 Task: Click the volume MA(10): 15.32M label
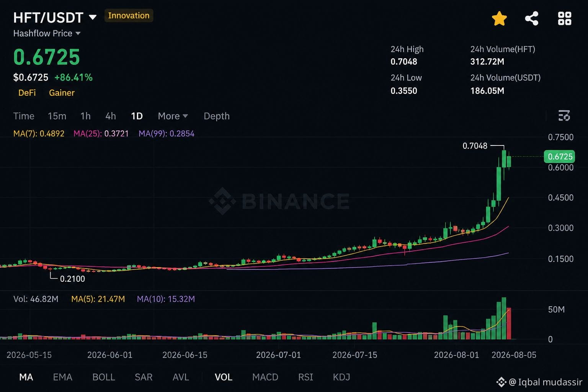[166, 299]
